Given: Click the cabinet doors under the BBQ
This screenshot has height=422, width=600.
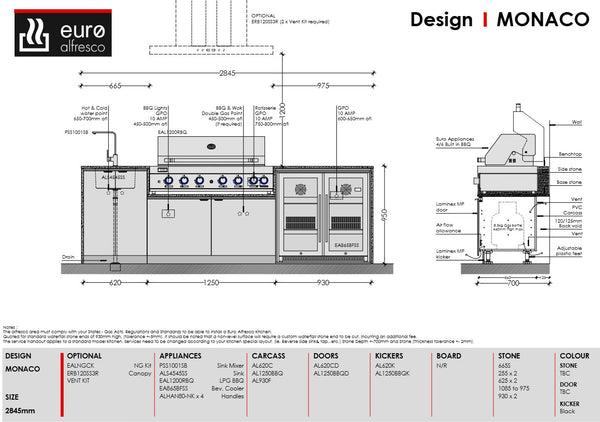Looking at the screenshot, I should (x=210, y=226).
